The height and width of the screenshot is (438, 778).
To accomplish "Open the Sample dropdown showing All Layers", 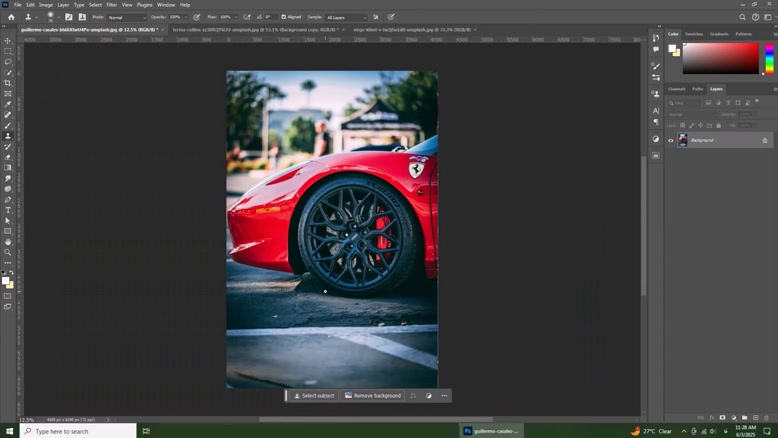I will [346, 17].
